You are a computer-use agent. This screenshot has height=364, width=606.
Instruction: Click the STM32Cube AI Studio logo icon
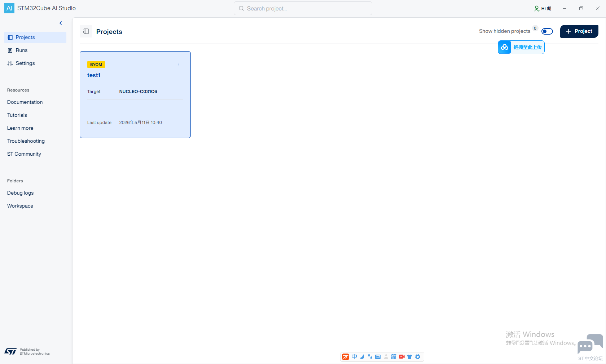click(x=9, y=8)
